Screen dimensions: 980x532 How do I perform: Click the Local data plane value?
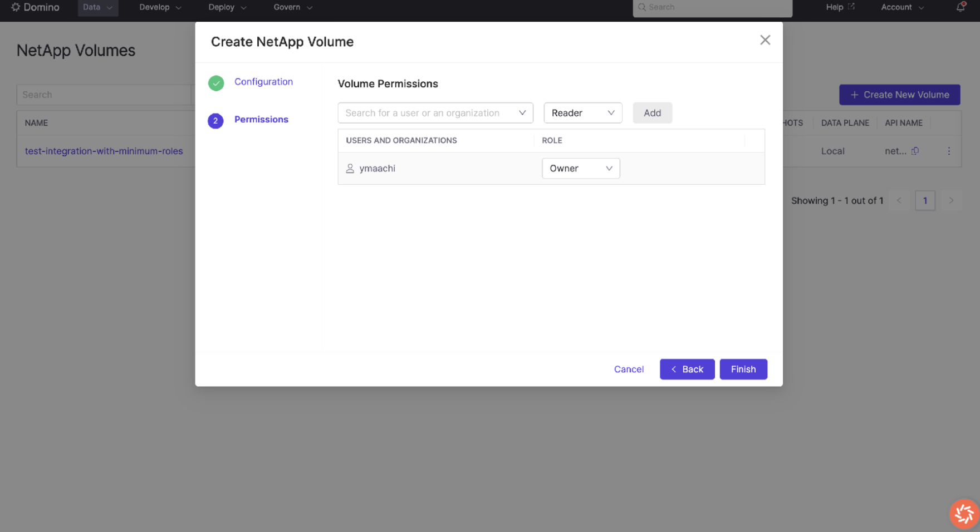[832, 151]
